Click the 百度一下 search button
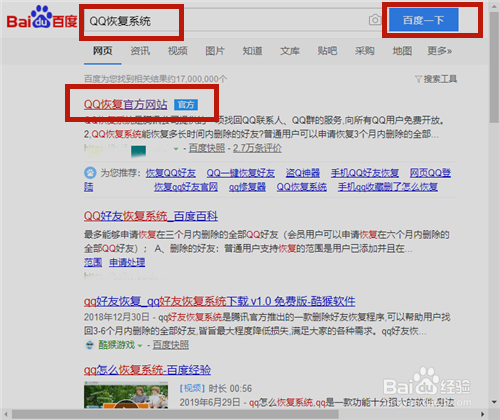Screen dimensions: 500x420 (423, 20)
